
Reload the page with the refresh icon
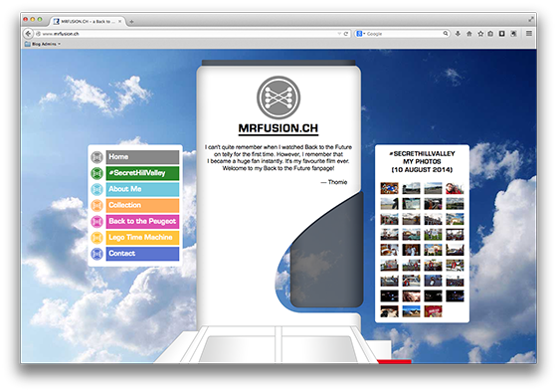tap(346, 34)
